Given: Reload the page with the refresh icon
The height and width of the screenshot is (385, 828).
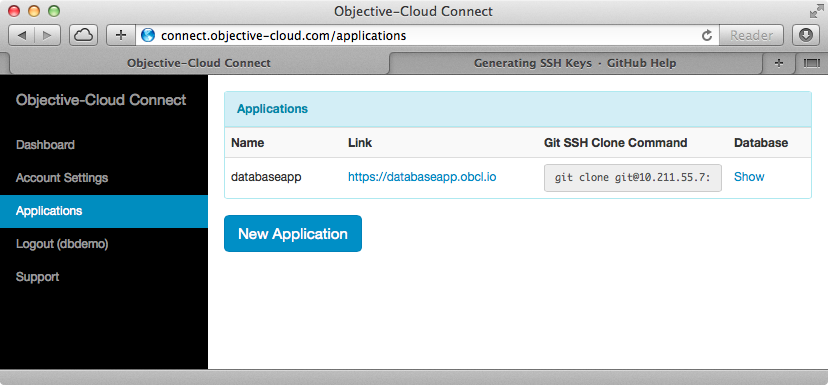Looking at the screenshot, I should (707, 35).
